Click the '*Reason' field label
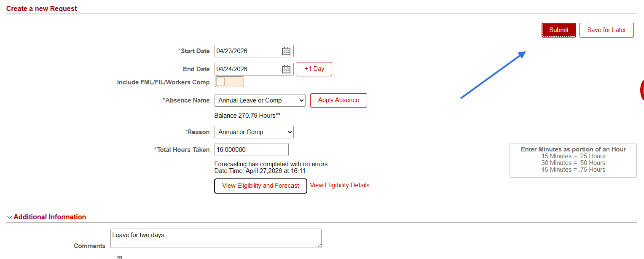 [x=197, y=132]
